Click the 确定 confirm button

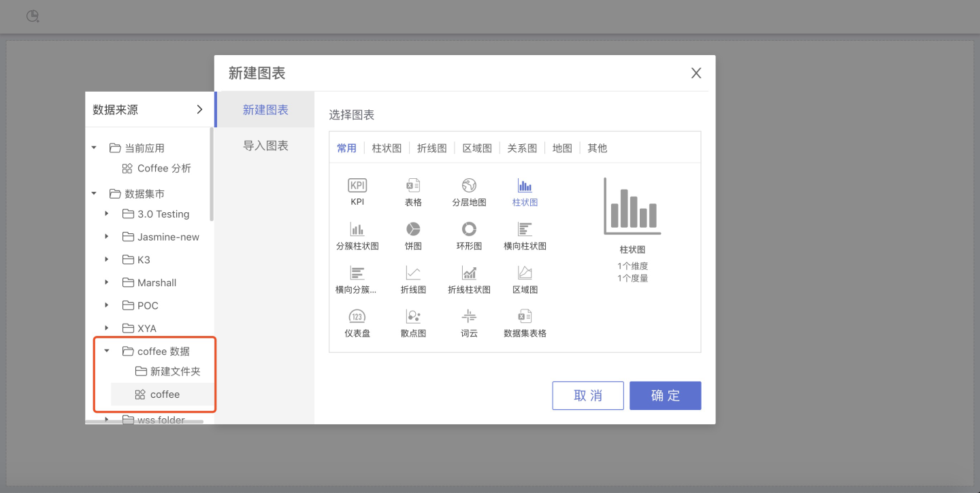(665, 396)
